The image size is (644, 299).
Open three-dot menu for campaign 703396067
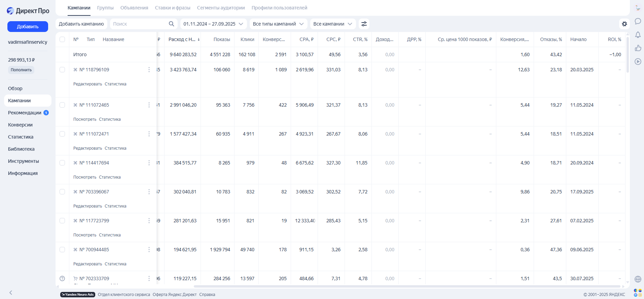click(149, 192)
